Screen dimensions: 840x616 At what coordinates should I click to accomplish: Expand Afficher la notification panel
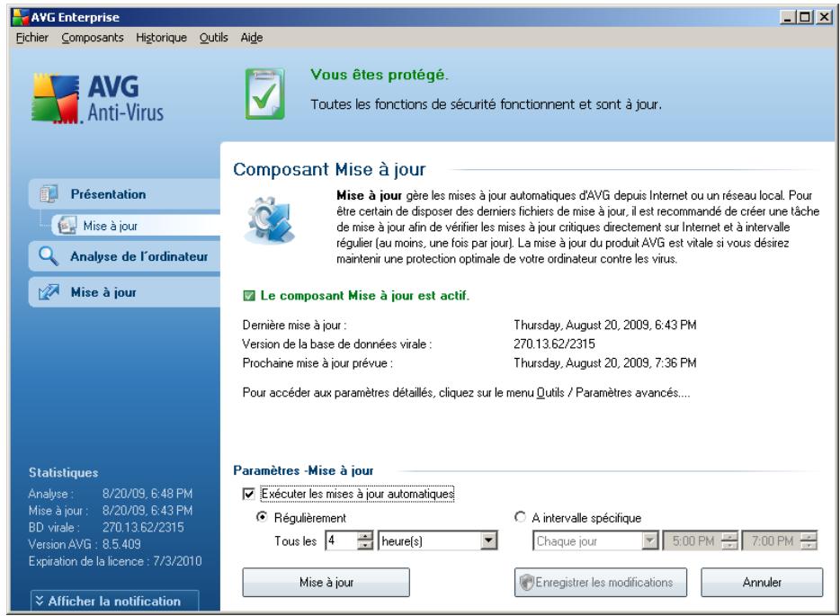114,601
